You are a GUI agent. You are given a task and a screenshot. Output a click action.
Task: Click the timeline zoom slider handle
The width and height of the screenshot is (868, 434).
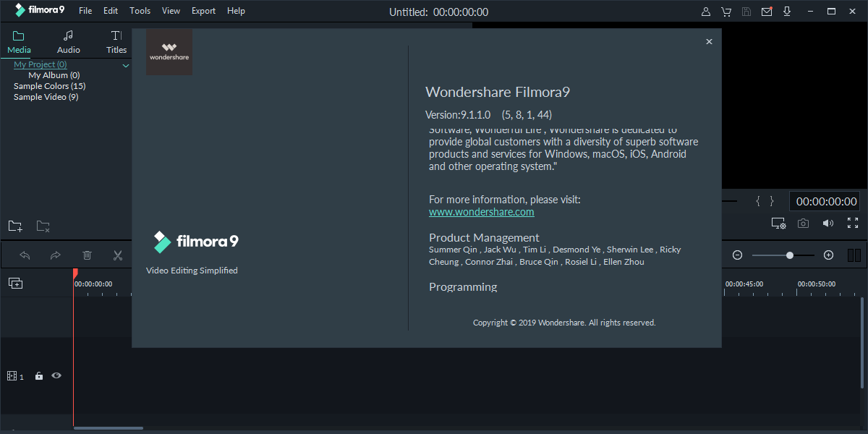[790, 255]
